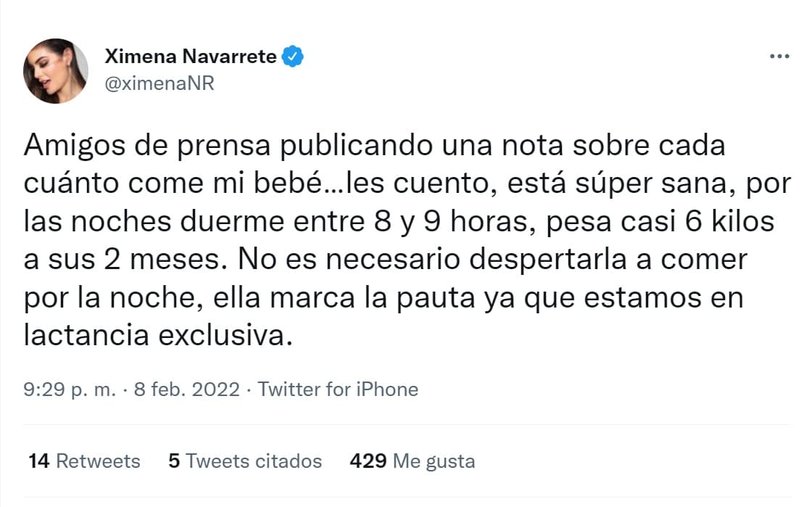Click the Tweets citados label
The height and width of the screenshot is (507, 812).
coord(252,461)
